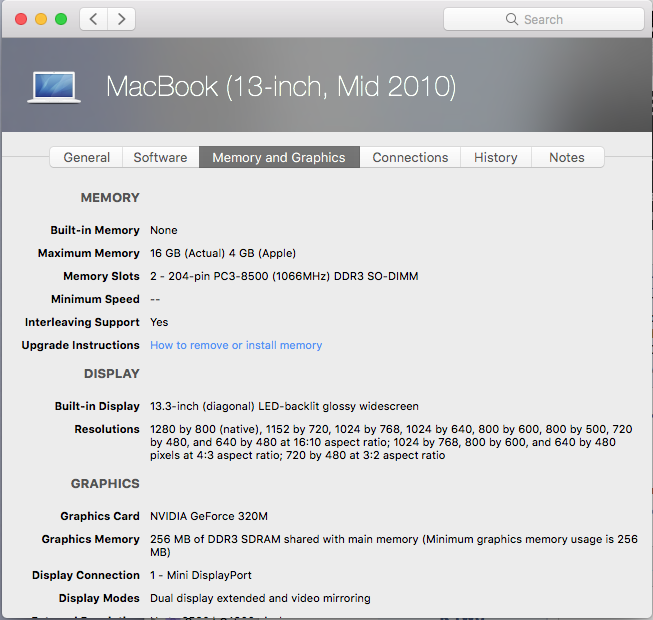
Task: Click the Built-in Memory value 'None'
Action: click(x=164, y=230)
